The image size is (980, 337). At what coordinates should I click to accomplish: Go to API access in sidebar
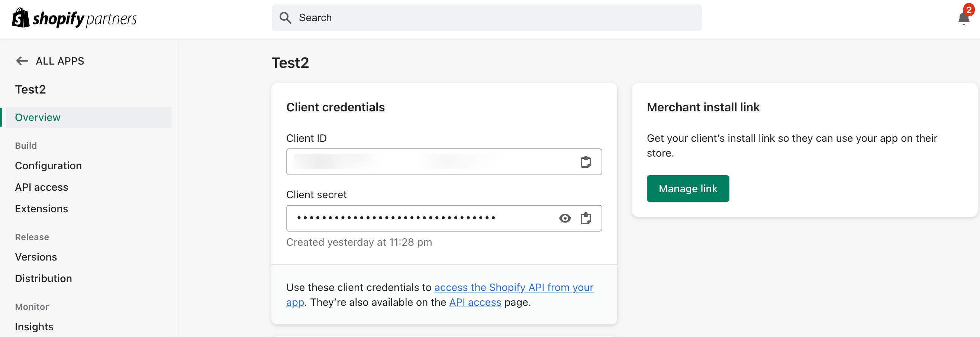click(x=42, y=187)
